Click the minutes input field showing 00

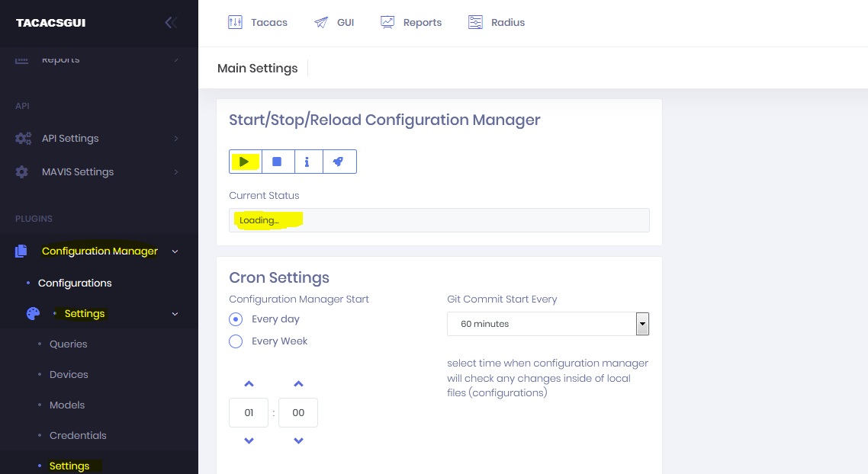click(298, 412)
